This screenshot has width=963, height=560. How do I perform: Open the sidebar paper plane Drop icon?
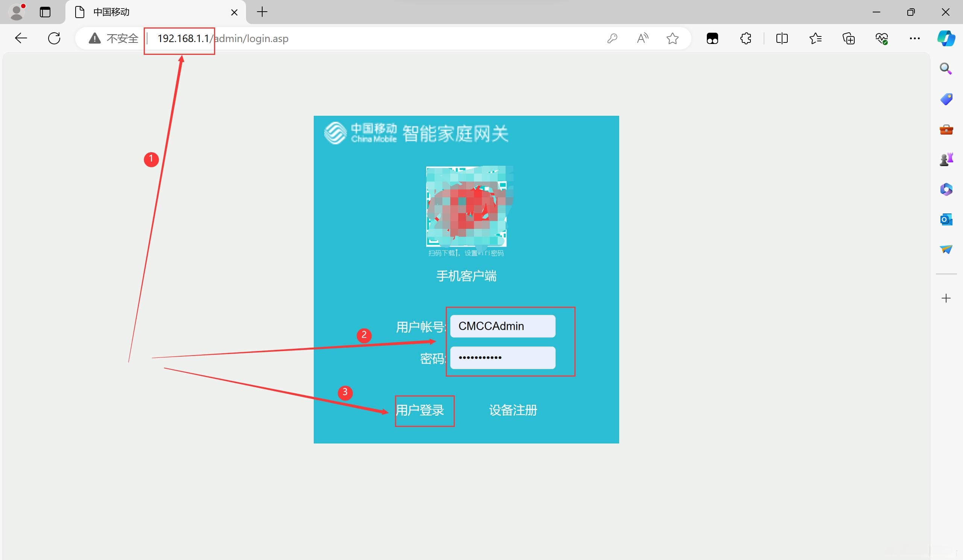pos(946,249)
